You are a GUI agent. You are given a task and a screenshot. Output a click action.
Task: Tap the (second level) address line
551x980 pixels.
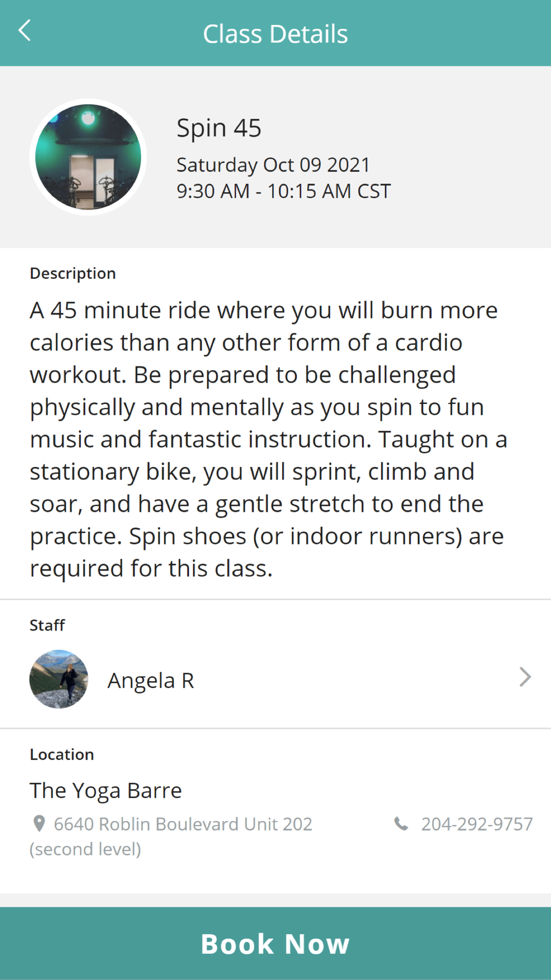point(85,849)
